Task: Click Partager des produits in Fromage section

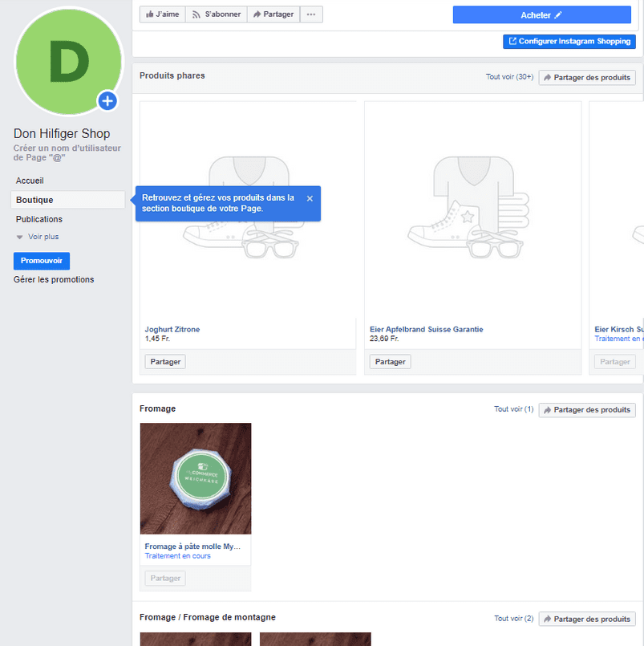Action: click(x=587, y=410)
